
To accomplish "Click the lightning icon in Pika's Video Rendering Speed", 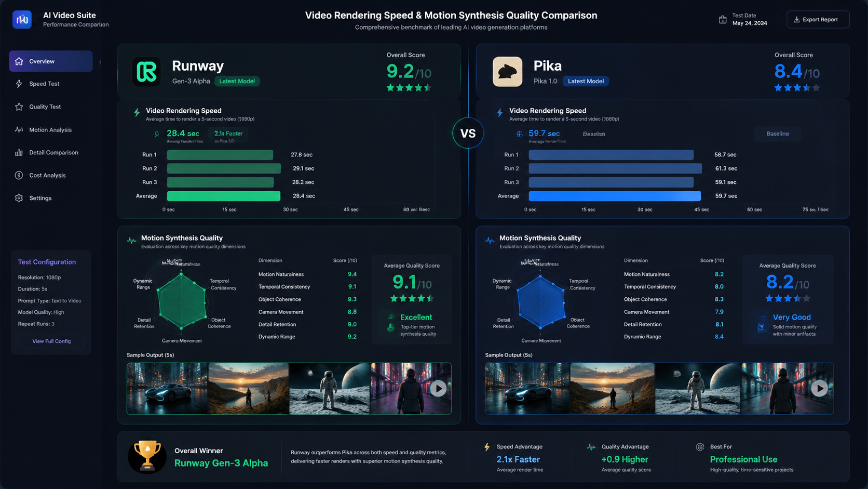I will click(x=499, y=112).
